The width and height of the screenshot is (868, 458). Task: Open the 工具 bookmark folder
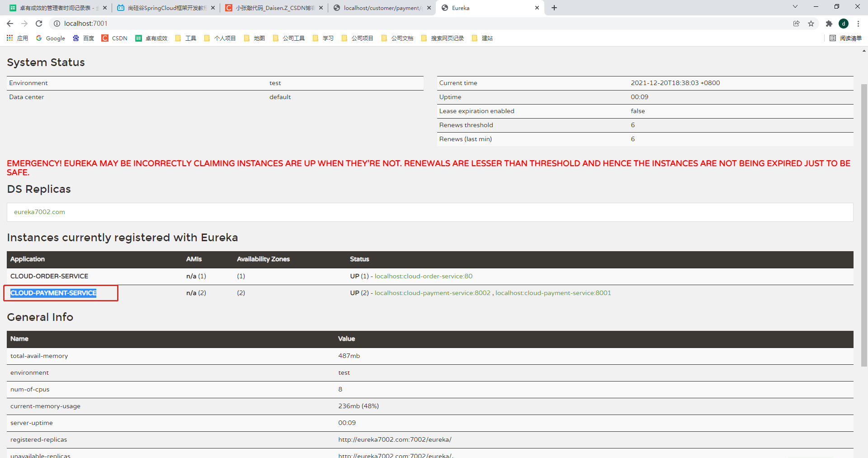(x=186, y=38)
